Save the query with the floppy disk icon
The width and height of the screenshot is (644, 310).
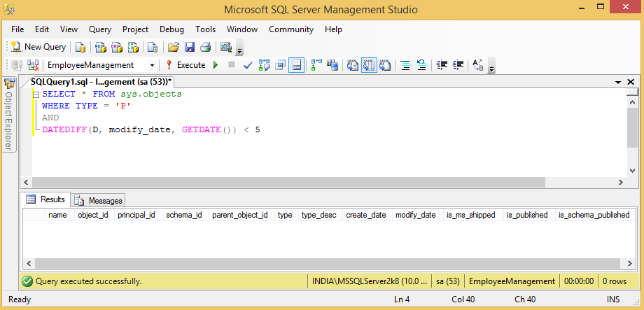[189, 47]
